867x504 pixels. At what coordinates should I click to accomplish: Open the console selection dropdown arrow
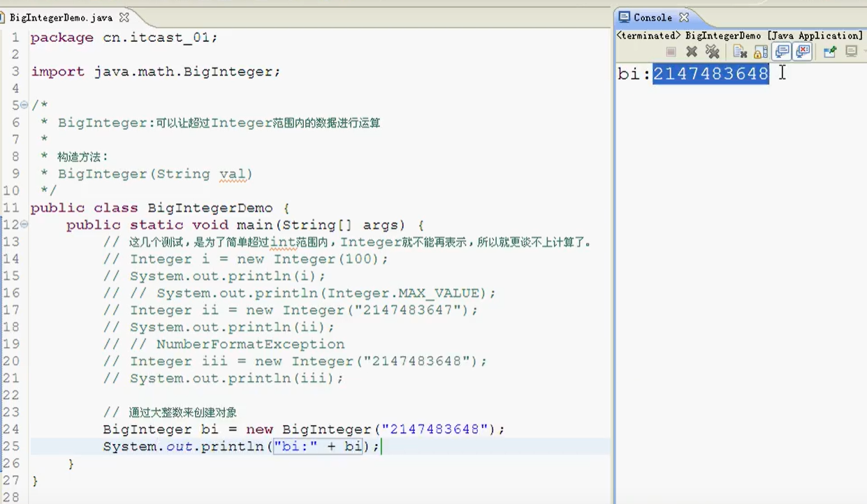[864, 51]
